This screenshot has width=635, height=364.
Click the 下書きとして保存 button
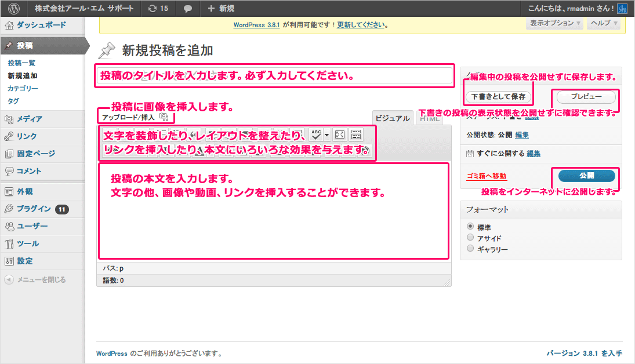498,96
